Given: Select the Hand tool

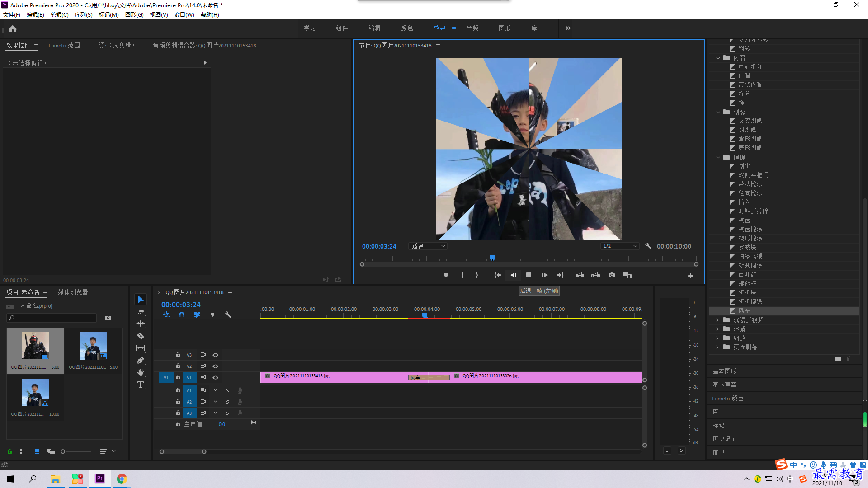Looking at the screenshot, I should pyautogui.click(x=141, y=372).
